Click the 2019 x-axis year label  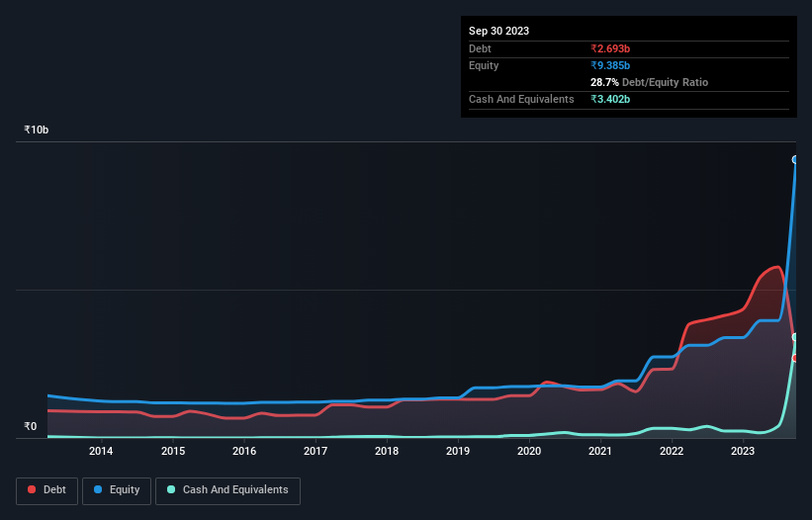458,451
